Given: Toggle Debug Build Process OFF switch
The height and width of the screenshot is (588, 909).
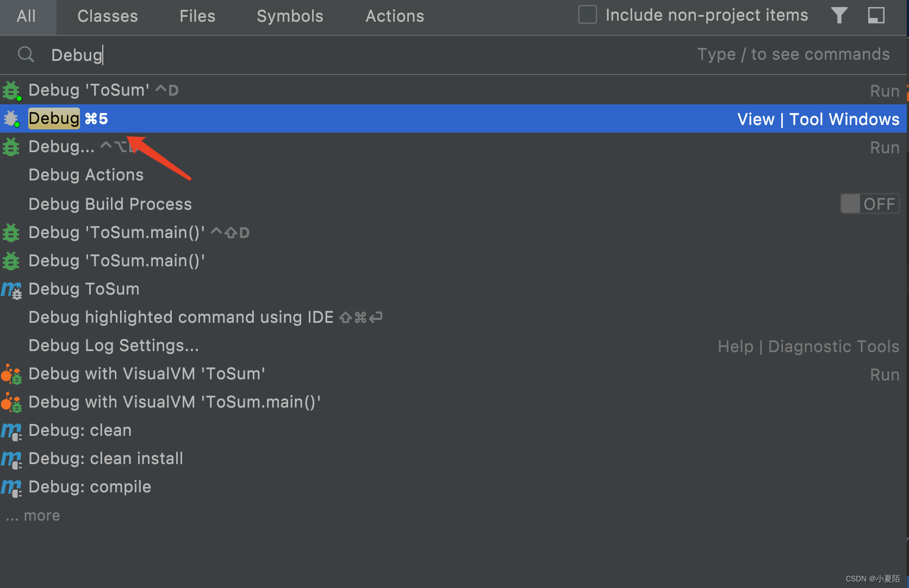Looking at the screenshot, I should click(x=869, y=204).
